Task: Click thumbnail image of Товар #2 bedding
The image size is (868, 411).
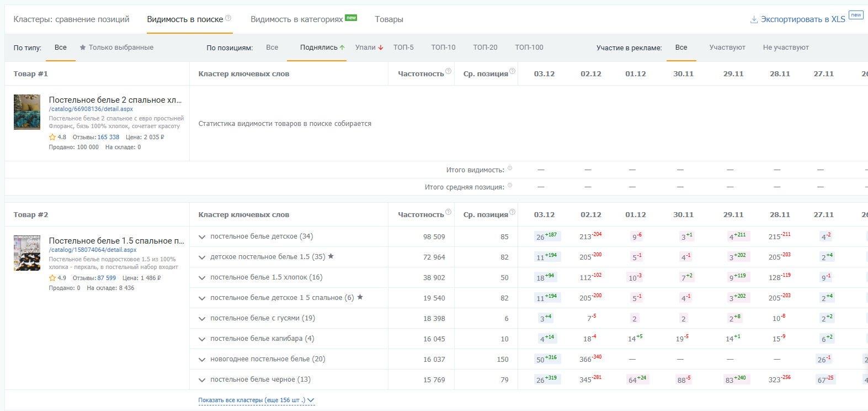Action: pyautogui.click(x=27, y=253)
